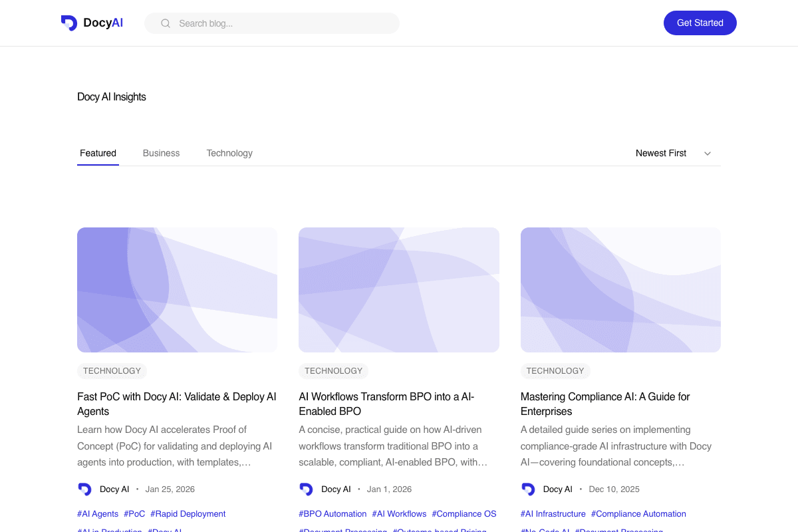798x532 pixels.
Task: Click the search blog input field
Action: coord(271,23)
